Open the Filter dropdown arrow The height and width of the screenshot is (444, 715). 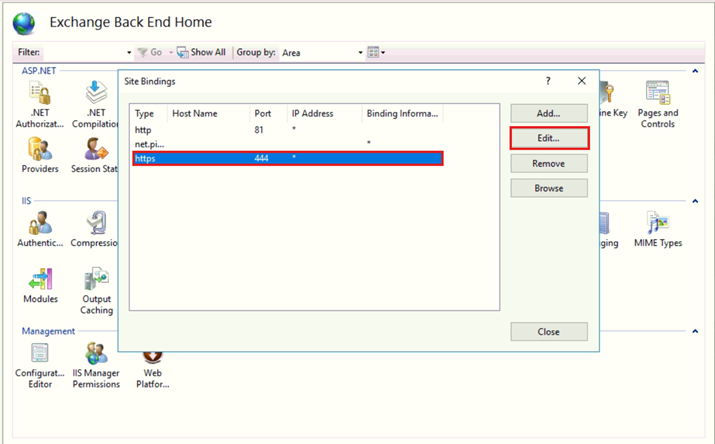coord(129,53)
